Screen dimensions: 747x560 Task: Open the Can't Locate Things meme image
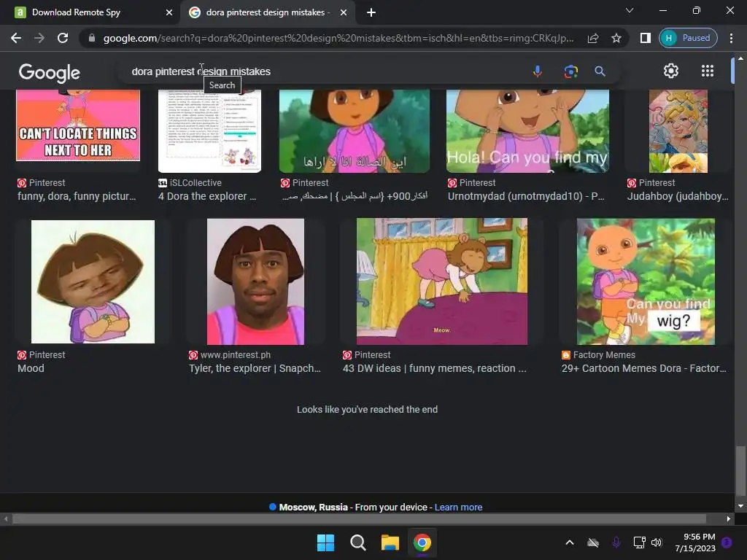pyautogui.click(x=78, y=125)
